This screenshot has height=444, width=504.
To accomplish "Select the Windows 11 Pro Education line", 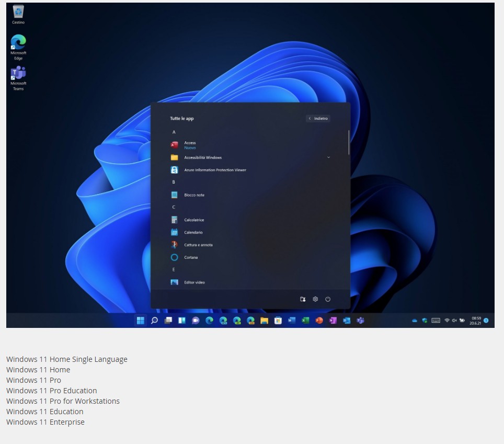I will [x=52, y=391].
